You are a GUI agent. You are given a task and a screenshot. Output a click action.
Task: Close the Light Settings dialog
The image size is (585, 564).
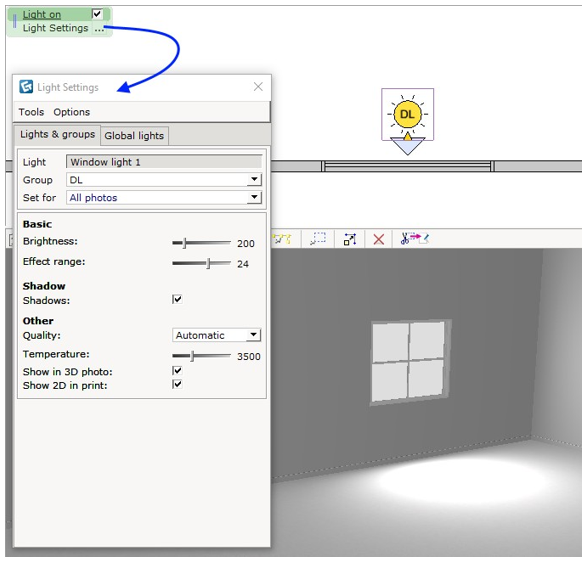[x=258, y=87]
